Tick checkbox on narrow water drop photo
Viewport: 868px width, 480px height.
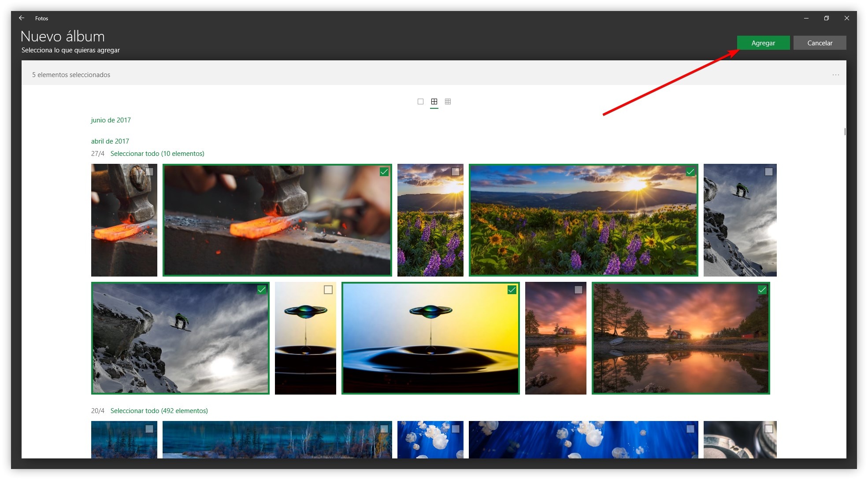click(328, 290)
